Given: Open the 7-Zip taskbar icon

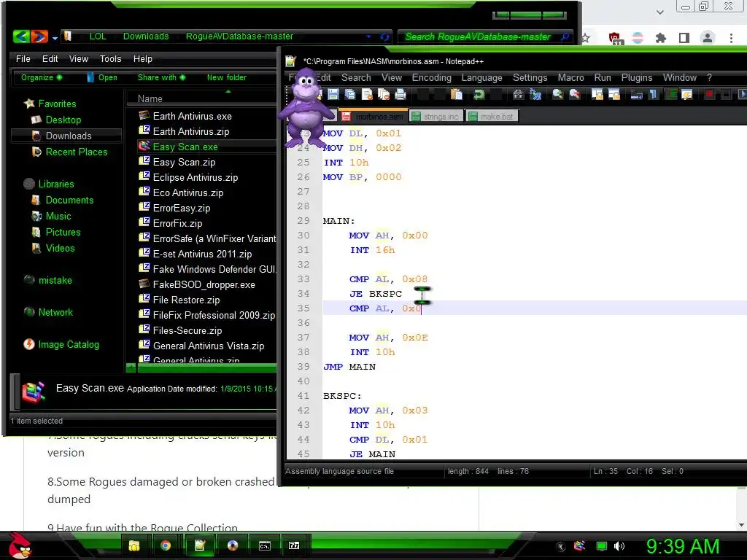Looking at the screenshot, I should click(294, 545).
